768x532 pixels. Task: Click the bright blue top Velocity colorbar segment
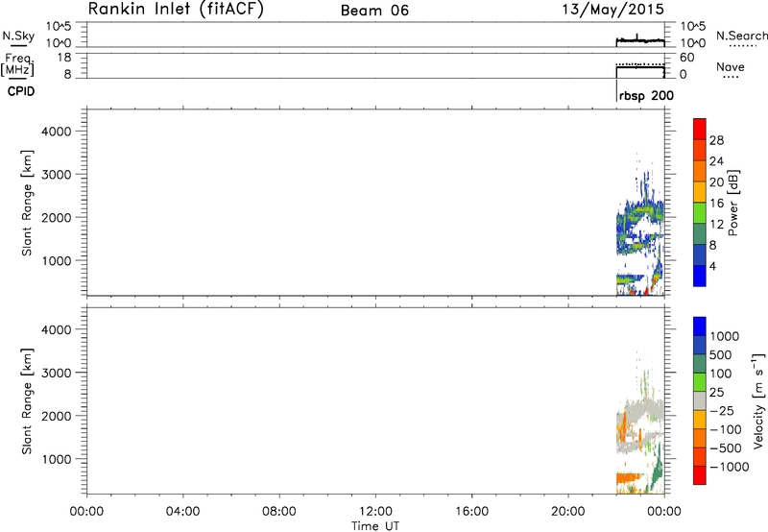pyautogui.click(x=700, y=326)
